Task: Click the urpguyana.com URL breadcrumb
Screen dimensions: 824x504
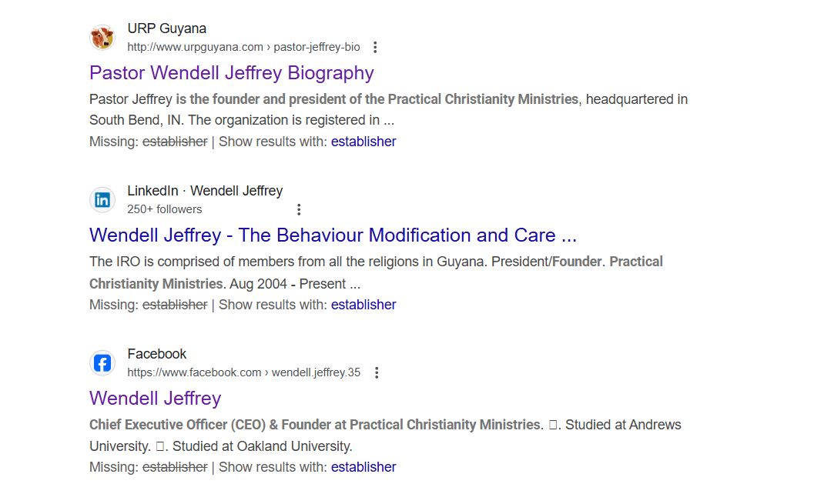Action: [x=243, y=47]
